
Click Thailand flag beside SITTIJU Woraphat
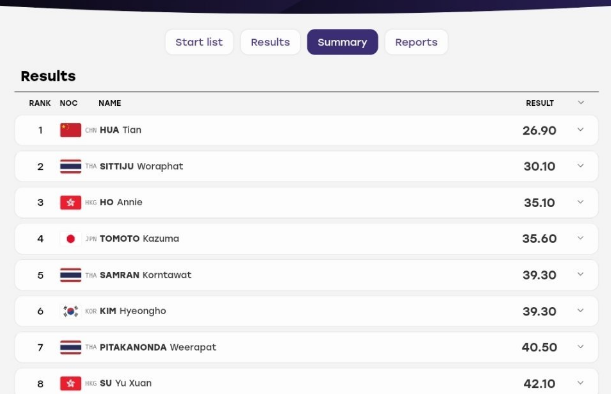click(x=71, y=166)
